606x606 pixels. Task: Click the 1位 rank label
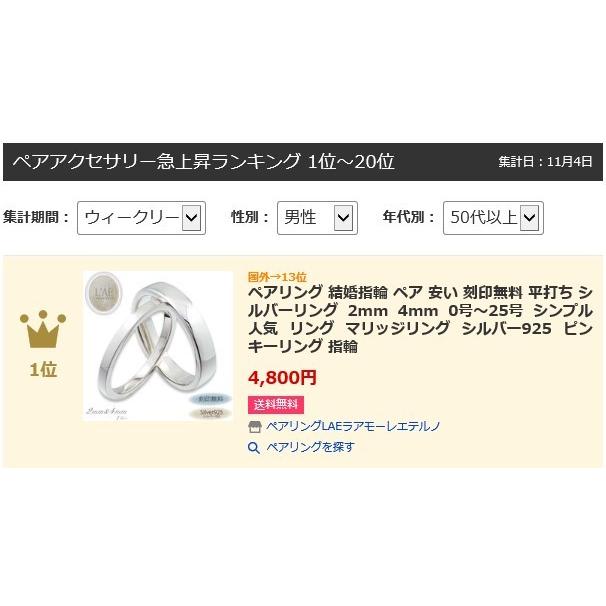coord(43,370)
